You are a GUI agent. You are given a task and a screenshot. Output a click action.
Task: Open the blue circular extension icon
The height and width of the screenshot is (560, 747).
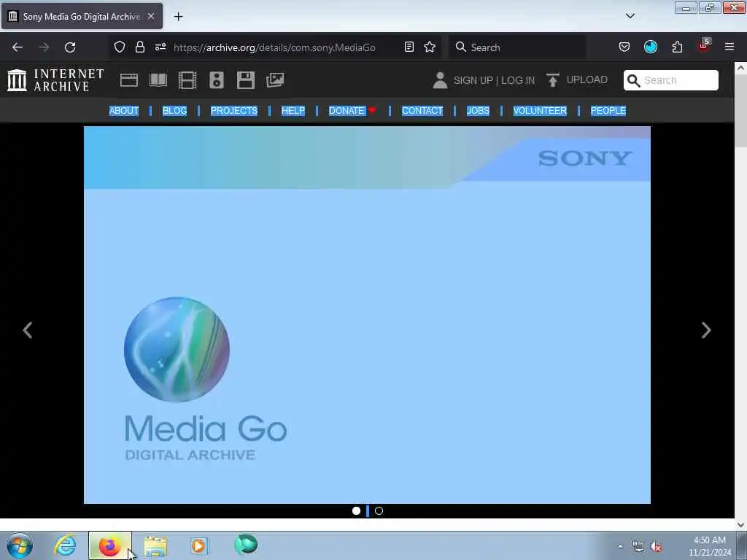pos(650,47)
